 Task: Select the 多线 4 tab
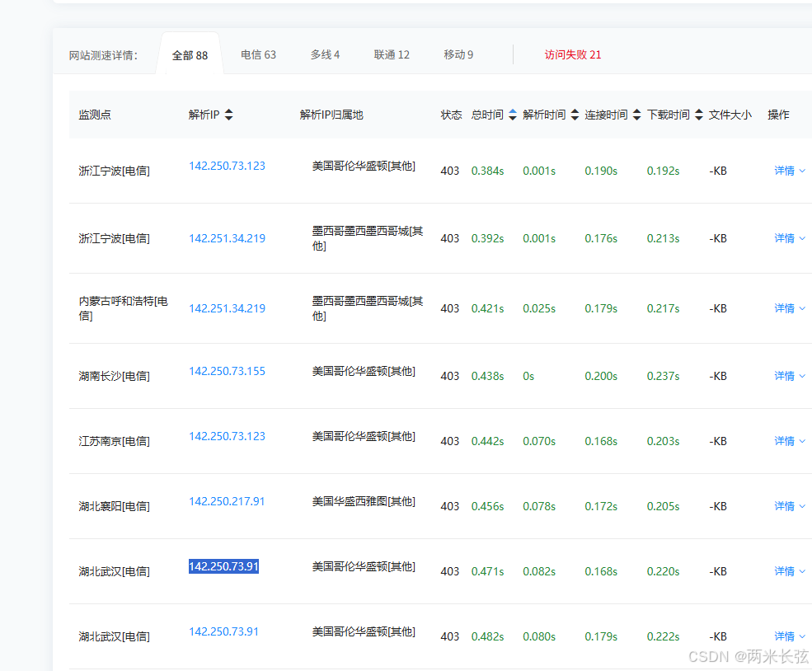325,54
